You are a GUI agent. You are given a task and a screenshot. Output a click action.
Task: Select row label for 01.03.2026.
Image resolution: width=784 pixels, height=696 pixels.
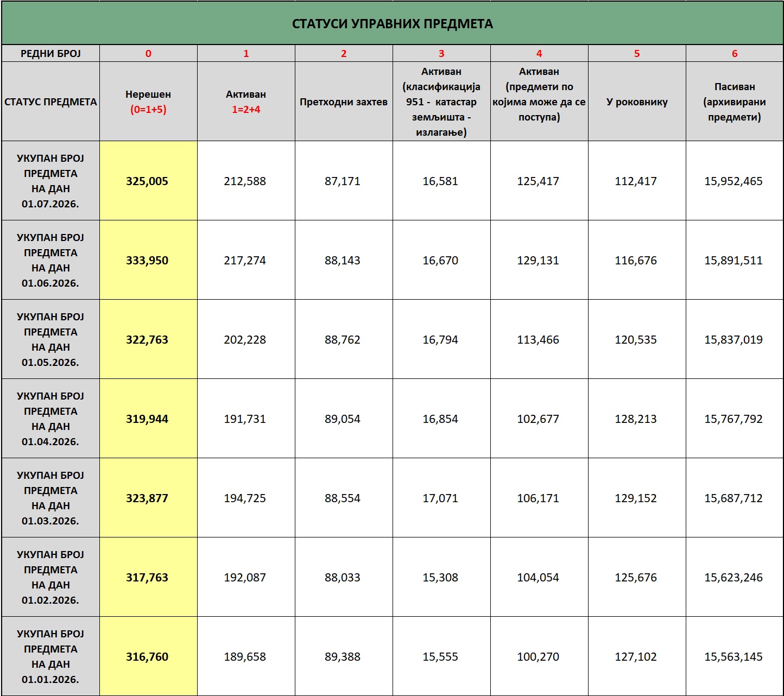tap(50, 498)
